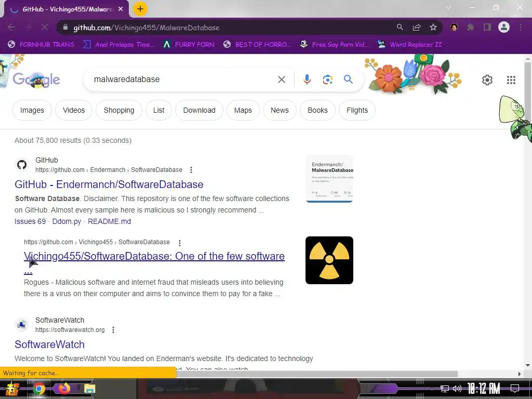The height and width of the screenshot is (399, 532).
Task: Click the horizontal page scrollbar
Action: point(317,374)
